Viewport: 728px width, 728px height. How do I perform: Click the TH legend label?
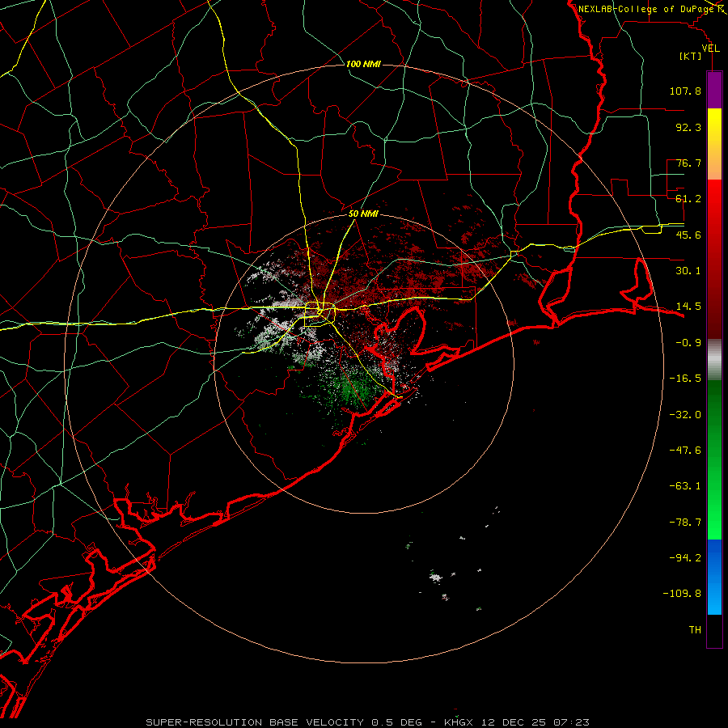point(695,630)
